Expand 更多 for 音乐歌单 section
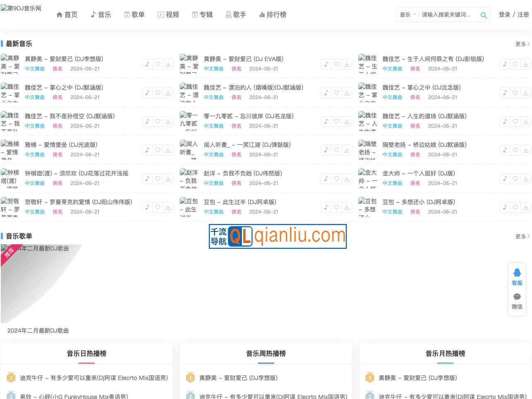Screen dimensions: 532x399 click(522, 236)
